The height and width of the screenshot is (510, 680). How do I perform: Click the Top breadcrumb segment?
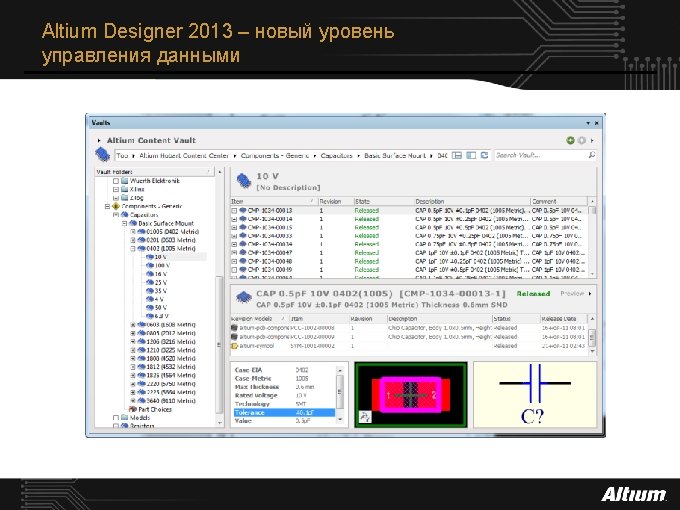coord(122,155)
